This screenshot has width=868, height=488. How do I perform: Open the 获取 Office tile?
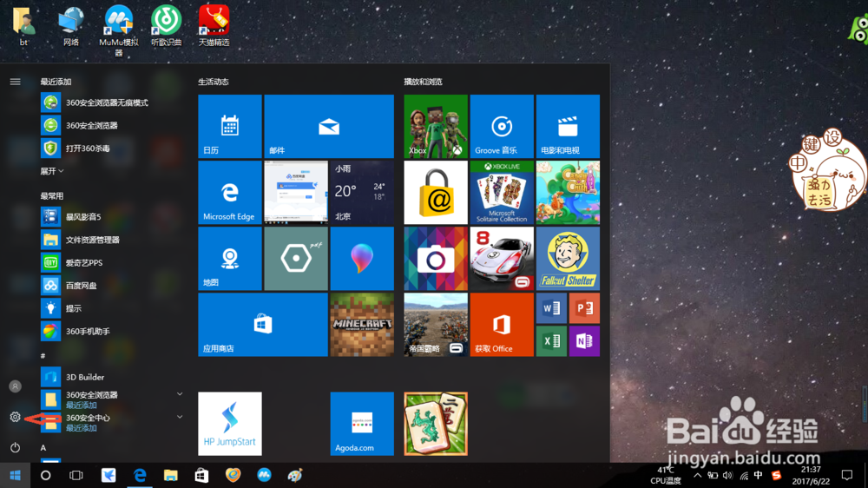502,325
